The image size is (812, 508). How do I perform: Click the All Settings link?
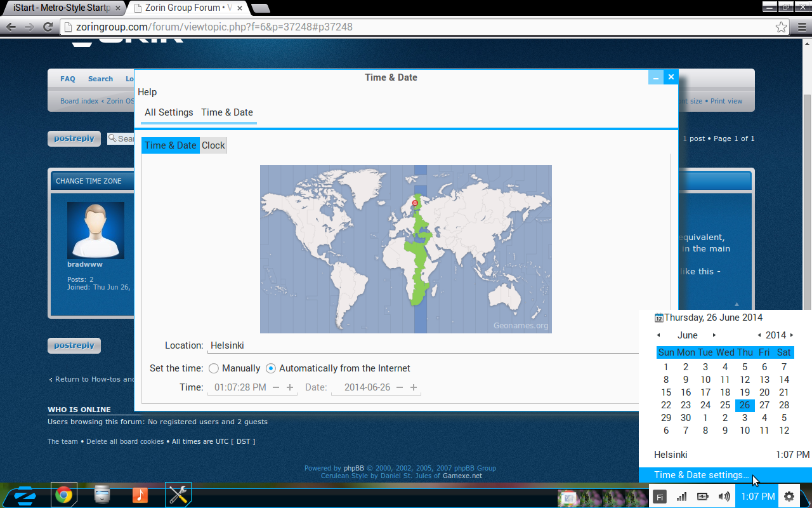(169, 112)
